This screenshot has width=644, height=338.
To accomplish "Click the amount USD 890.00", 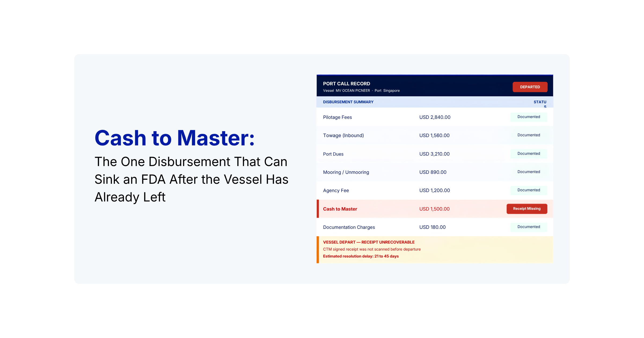I will point(433,172).
